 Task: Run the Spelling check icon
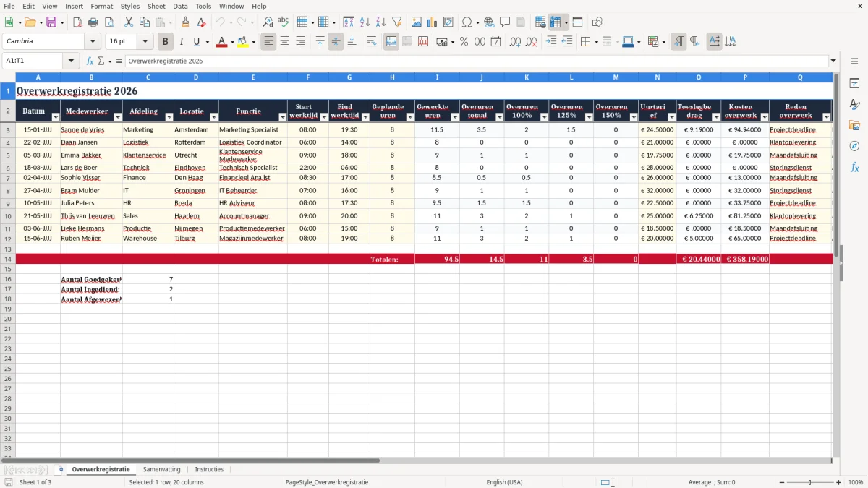click(284, 22)
